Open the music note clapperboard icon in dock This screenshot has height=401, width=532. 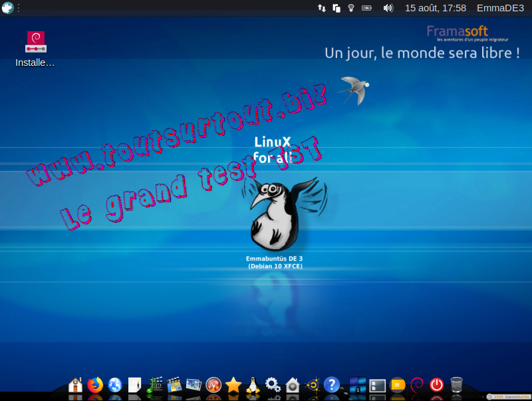coord(154,385)
